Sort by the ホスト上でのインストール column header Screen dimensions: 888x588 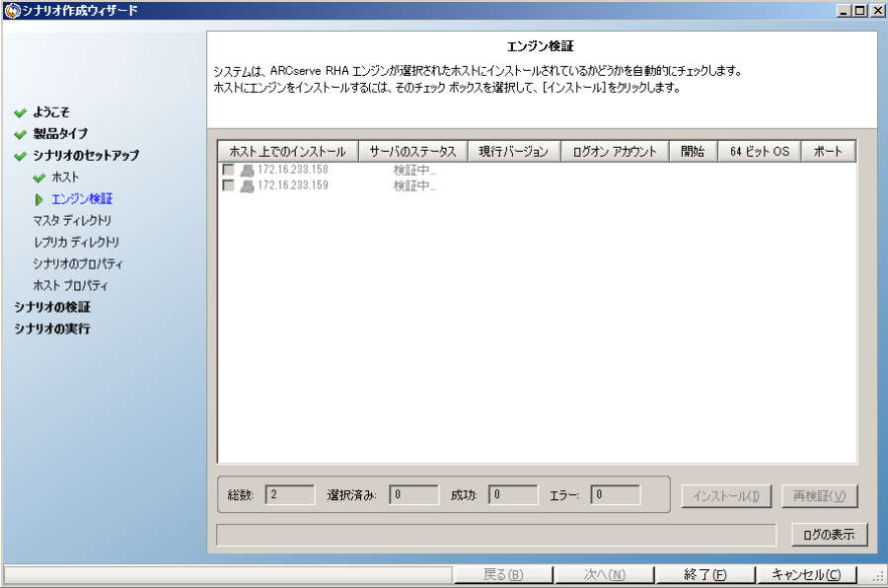coord(288,151)
